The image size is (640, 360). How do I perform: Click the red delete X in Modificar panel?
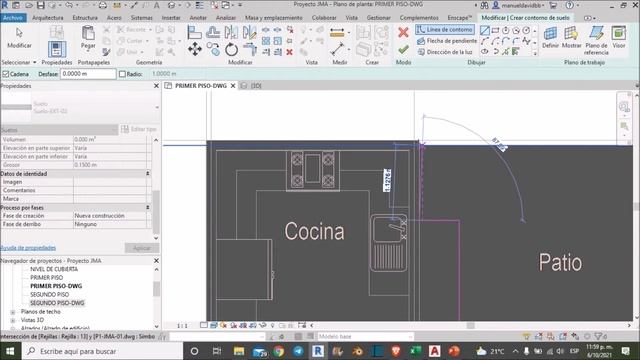coord(289,52)
